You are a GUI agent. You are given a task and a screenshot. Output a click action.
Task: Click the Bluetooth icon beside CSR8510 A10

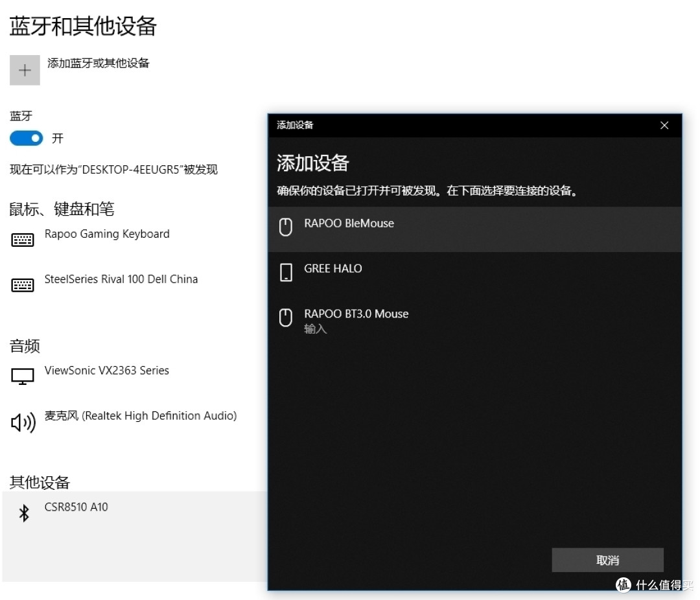pos(24,513)
